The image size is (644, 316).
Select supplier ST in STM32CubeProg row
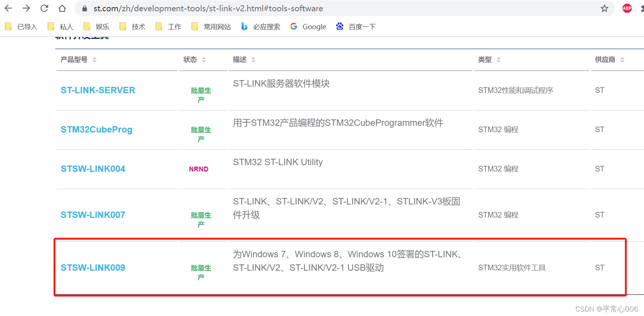[599, 130]
